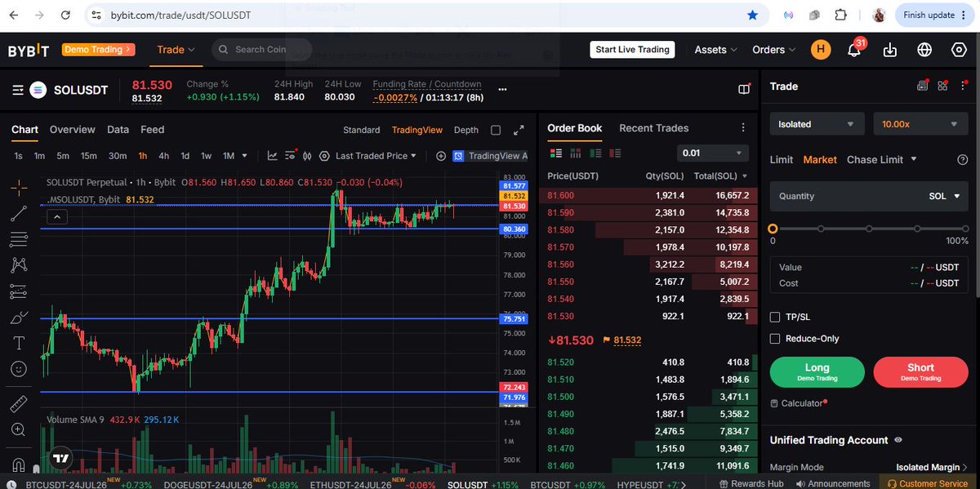Select the brush drawing tool
The width and height of the screenshot is (980, 489).
[x=19, y=318]
